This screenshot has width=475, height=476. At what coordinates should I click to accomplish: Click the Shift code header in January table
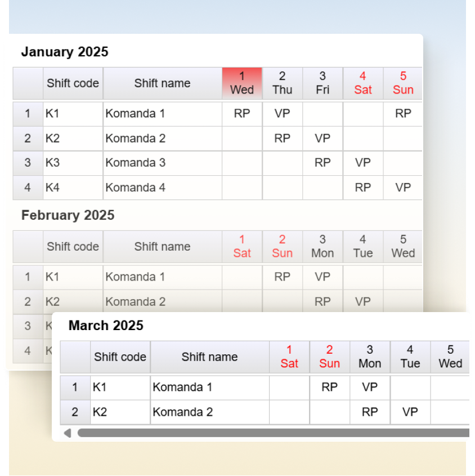[73, 83]
